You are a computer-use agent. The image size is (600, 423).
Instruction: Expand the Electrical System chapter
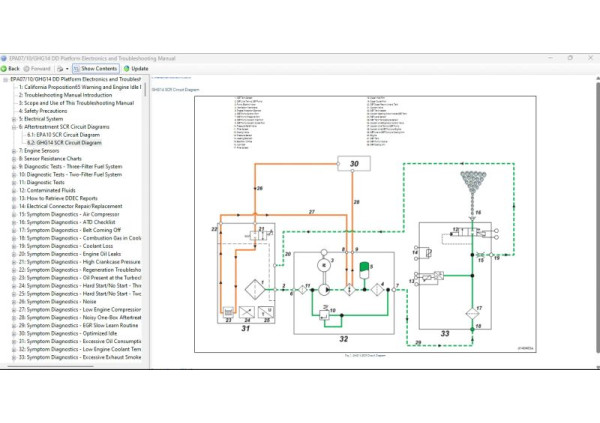[x=13, y=118]
